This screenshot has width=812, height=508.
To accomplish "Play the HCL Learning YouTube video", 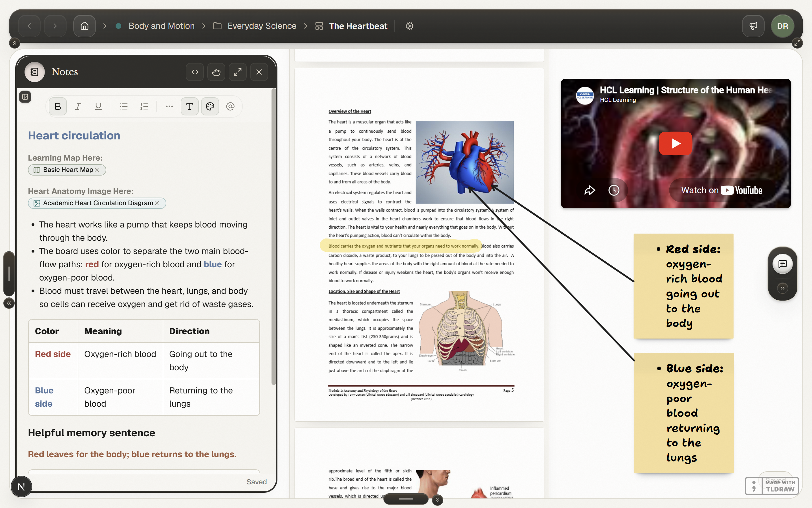I will [676, 143].
